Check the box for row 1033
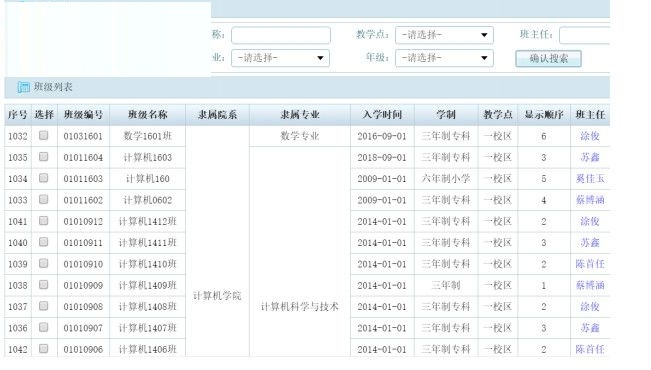This screenshot has height=370, width=651. click(x=44, y=199)
